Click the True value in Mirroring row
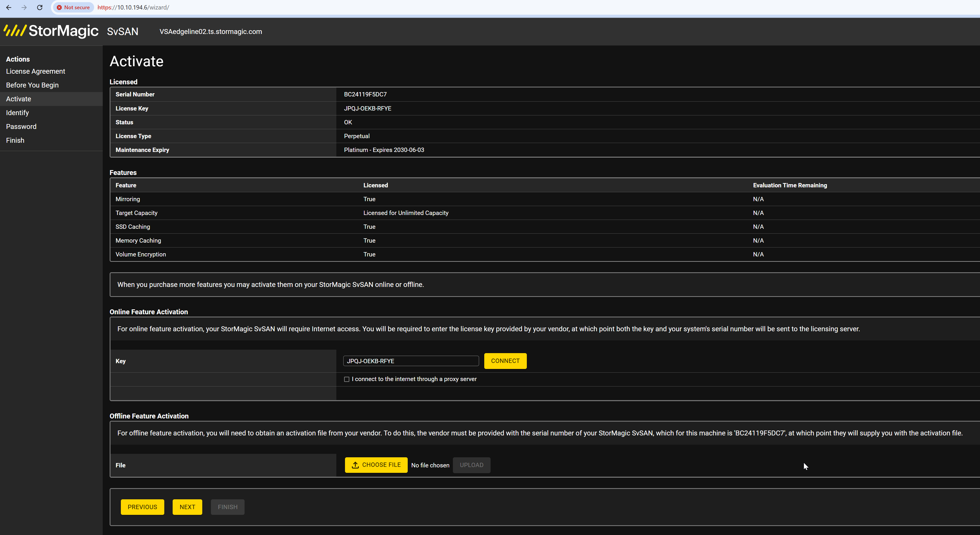980x535 pixels. pyautogui.click(x=369, y=199)
